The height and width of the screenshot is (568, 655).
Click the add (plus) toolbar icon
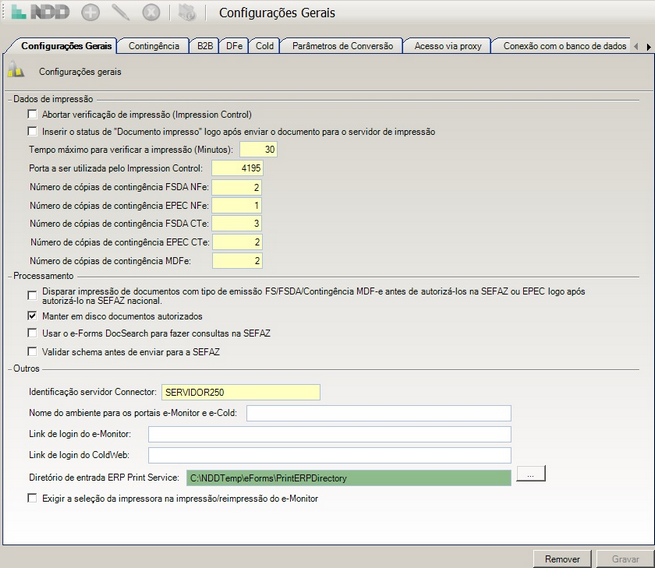91,13
